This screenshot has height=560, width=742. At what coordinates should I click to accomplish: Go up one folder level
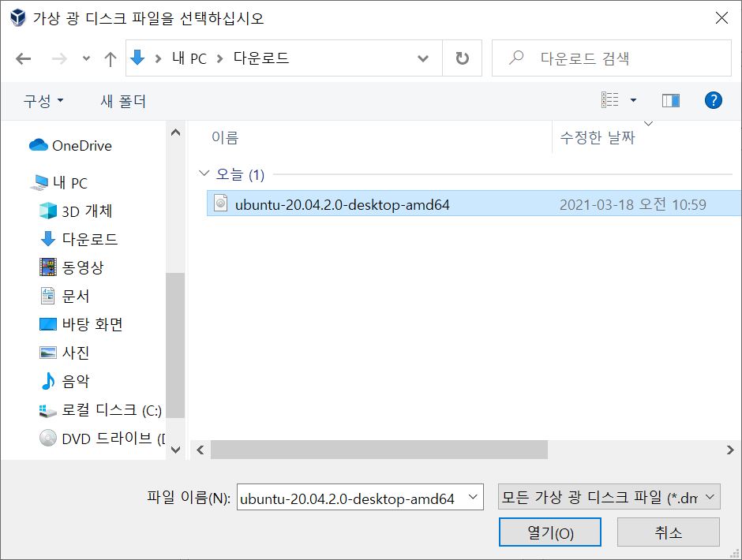click(x=111, y=58)
